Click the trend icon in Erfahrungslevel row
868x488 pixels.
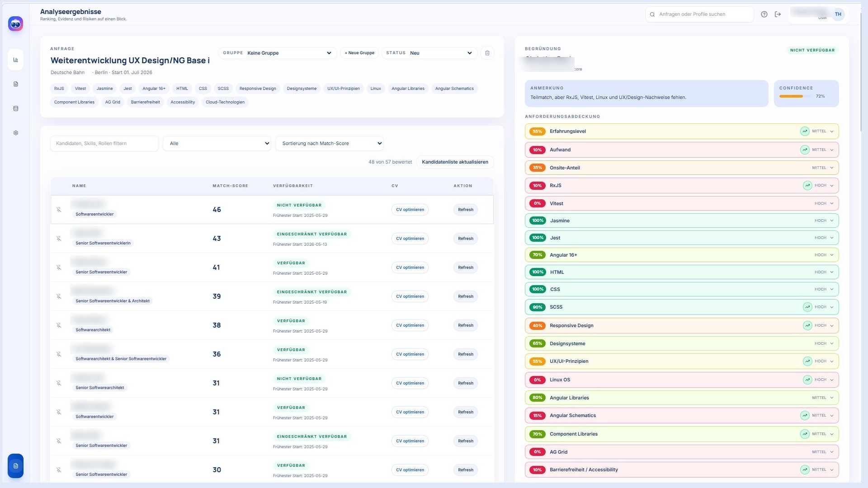click(x=805, y=131)
